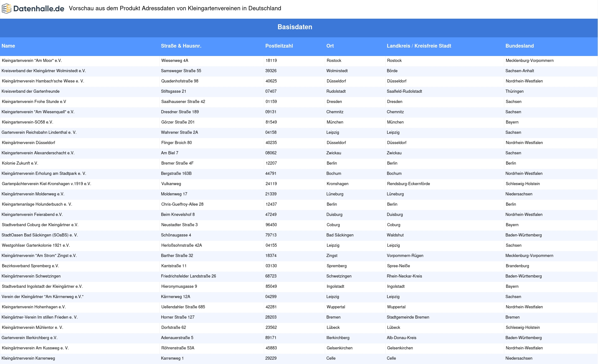Click Kleingartenanlage Holunderbusch e. V.
The image size is (598, 364).
pos(37,204)
